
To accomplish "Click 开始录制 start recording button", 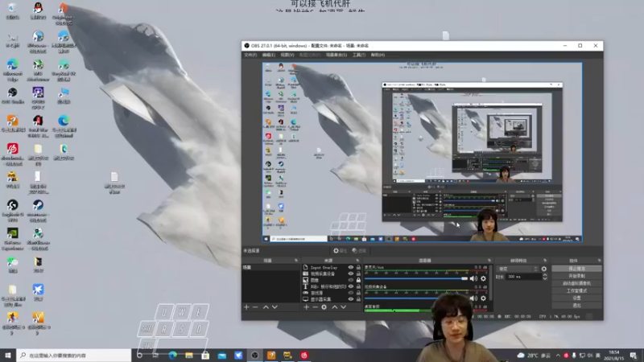I will (576, 276).
